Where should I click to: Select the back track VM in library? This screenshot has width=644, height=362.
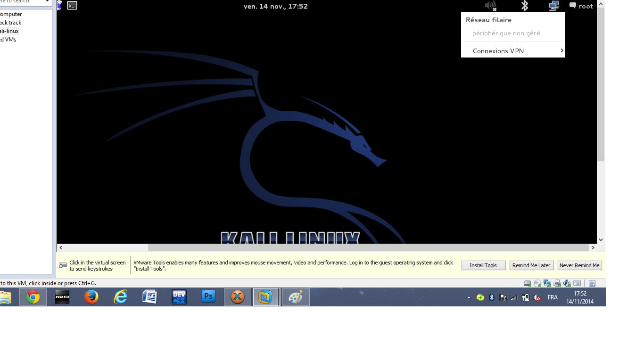[10, 23]
